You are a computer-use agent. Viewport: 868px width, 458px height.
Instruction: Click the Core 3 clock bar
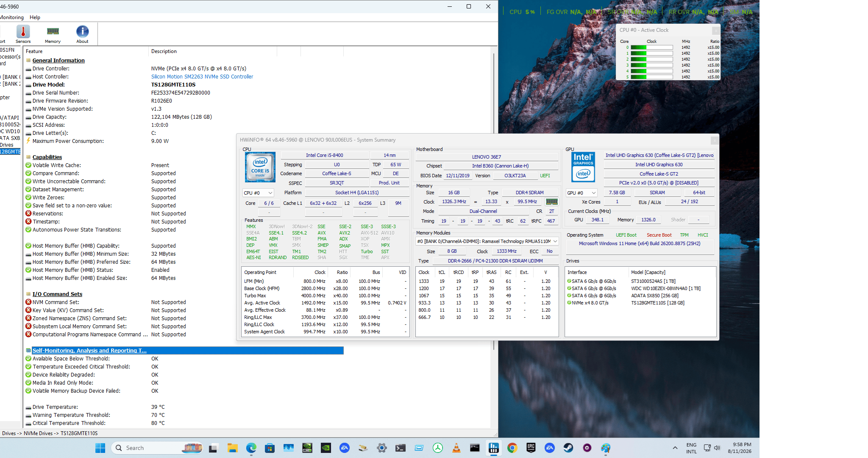click(x=651, y=65)
